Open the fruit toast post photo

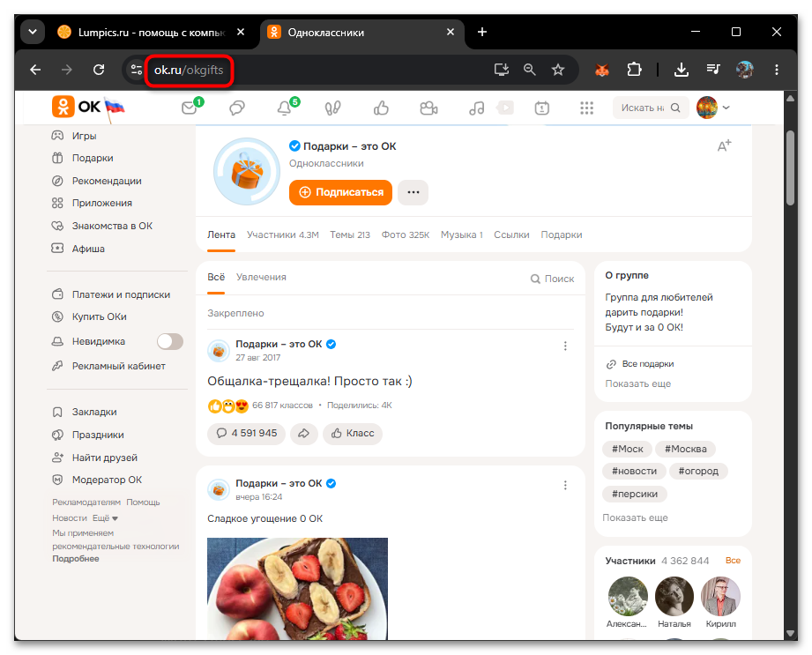pyautogui.click(x=297, y=589)
